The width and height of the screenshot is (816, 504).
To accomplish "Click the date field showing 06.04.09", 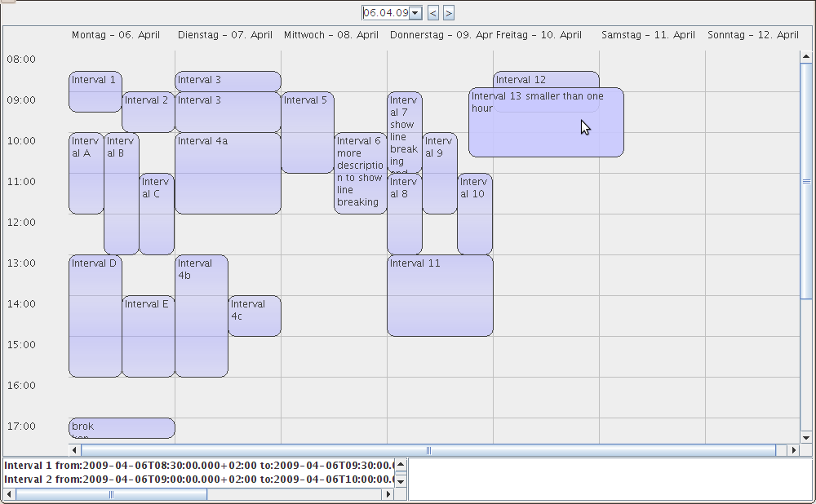I will (x=385, y=12).
